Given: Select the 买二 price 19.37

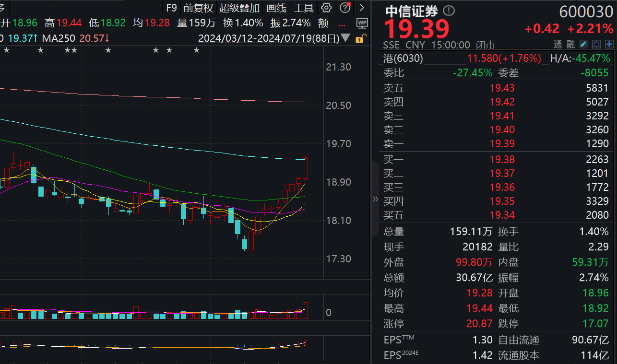Looking at the screenshot, I should coord(502,173).
